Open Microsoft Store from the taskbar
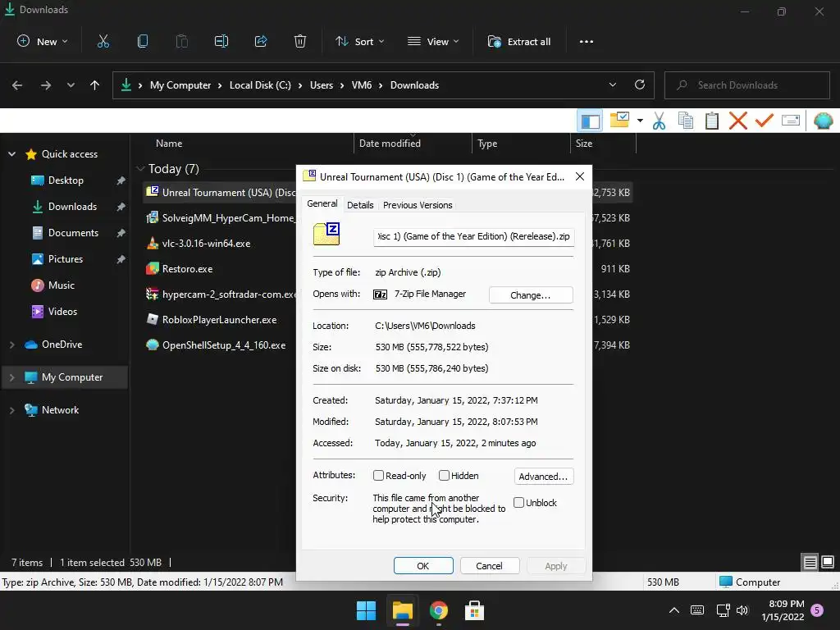 (x=474, y=610)
